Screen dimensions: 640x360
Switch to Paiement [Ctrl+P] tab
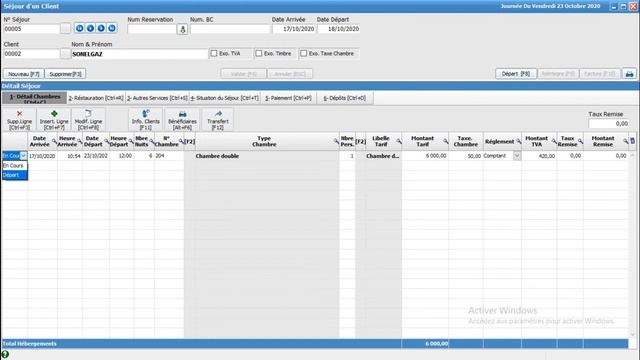(x=288, y=98)
